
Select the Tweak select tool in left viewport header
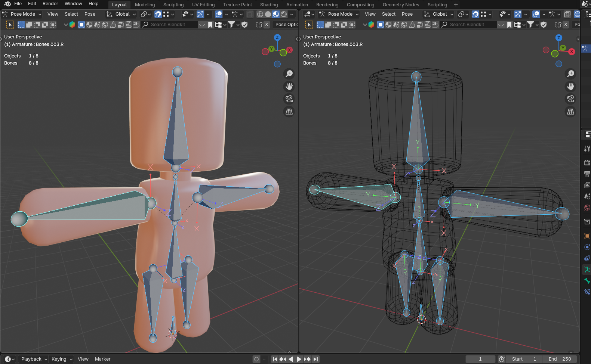click(10, 25)
